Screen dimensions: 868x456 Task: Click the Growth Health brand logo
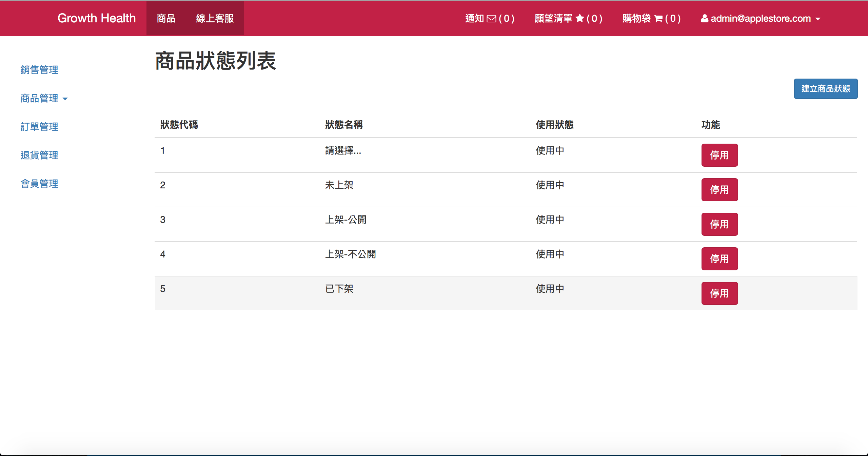tap(97, 18)
